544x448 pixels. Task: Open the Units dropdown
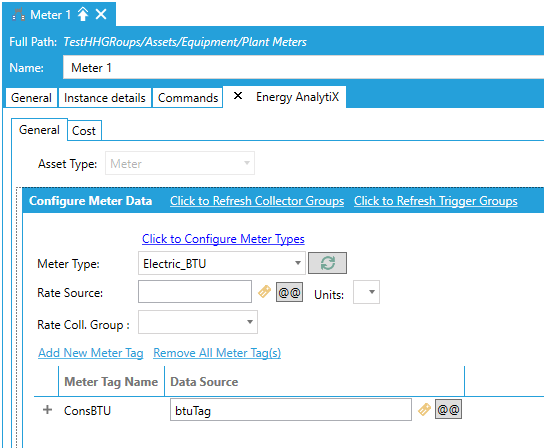point(366,292)
